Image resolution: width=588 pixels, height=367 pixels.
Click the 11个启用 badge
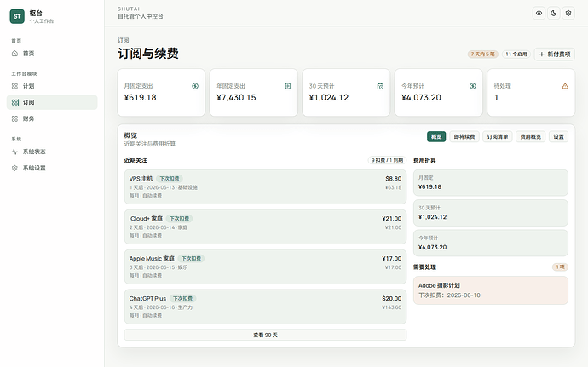click(516, 54)
